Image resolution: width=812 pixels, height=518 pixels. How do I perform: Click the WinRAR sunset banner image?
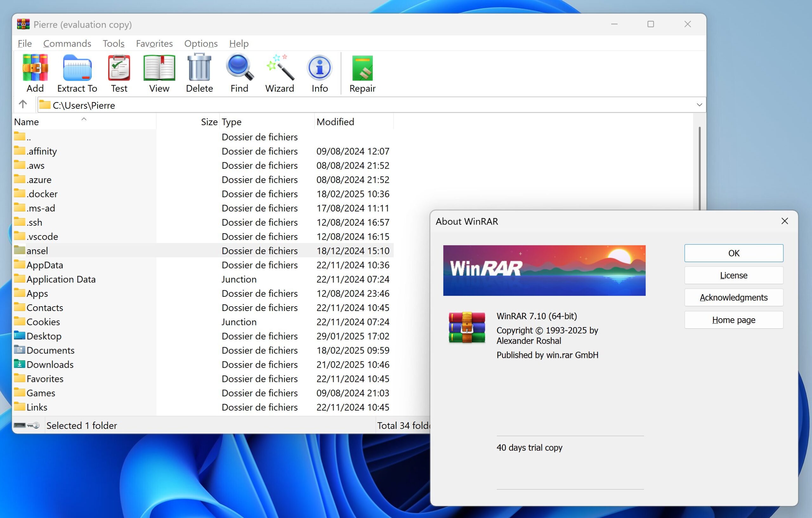pos(544,270)
